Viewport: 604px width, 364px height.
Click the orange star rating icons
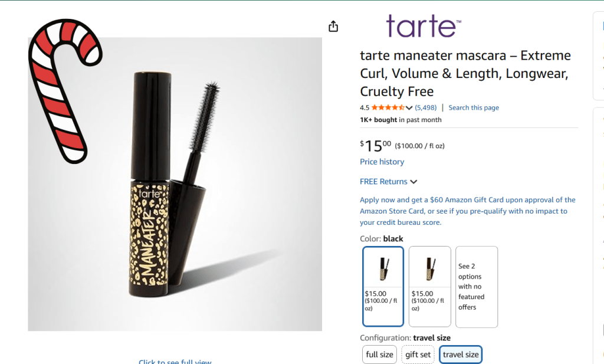pos(388,108)
